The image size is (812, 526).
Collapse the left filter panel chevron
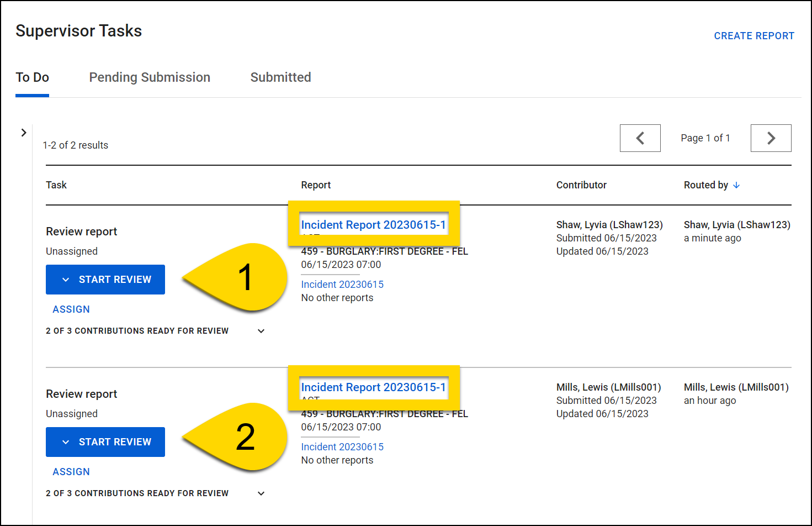click(24, 133)
